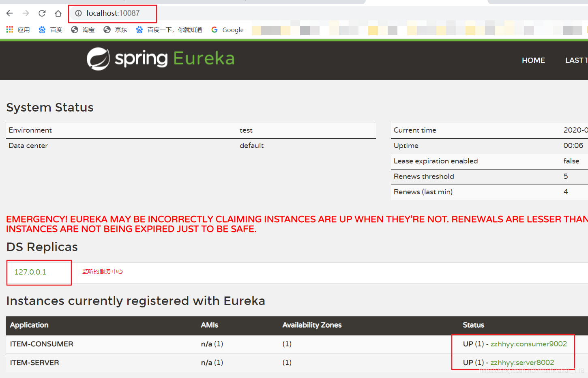588x378 pixels.
Task: Click the System Status heading
Action: click(50, 107)
